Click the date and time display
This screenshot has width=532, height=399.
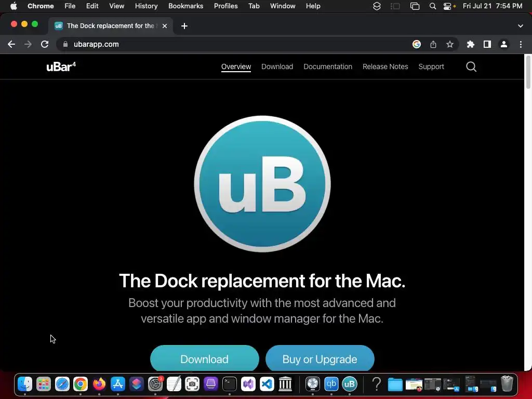(x=493, y=6)
